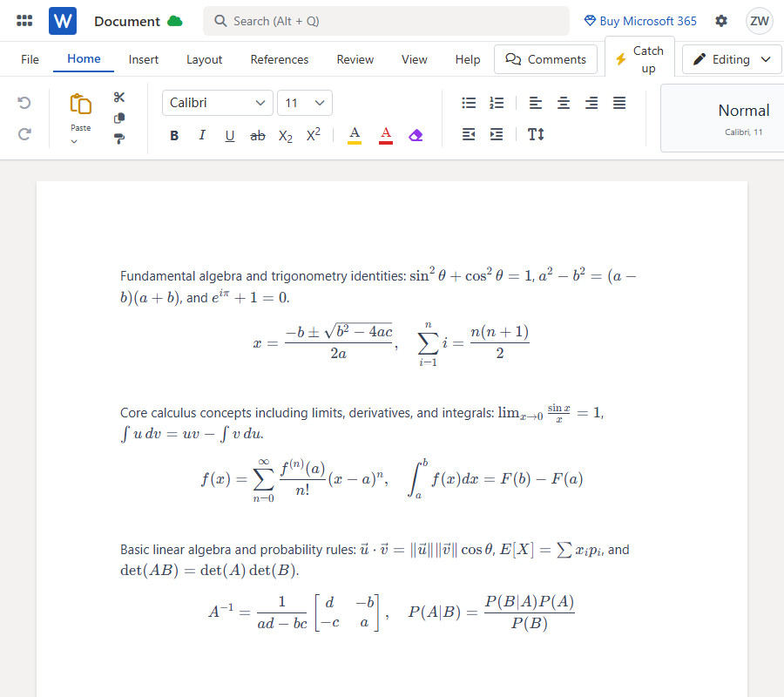This screenshot has width=784, height=697.
Task: Decrease paragraph indent
Action: click(x=469, y=134)
